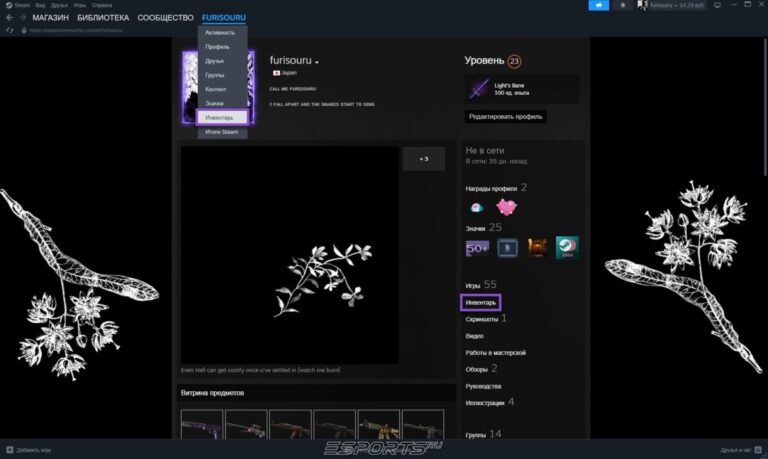This screenshot has height=459, width=768.
Task: Click the 50+ games badge icon
Action: pyautogui.click(x=477, y=248)
